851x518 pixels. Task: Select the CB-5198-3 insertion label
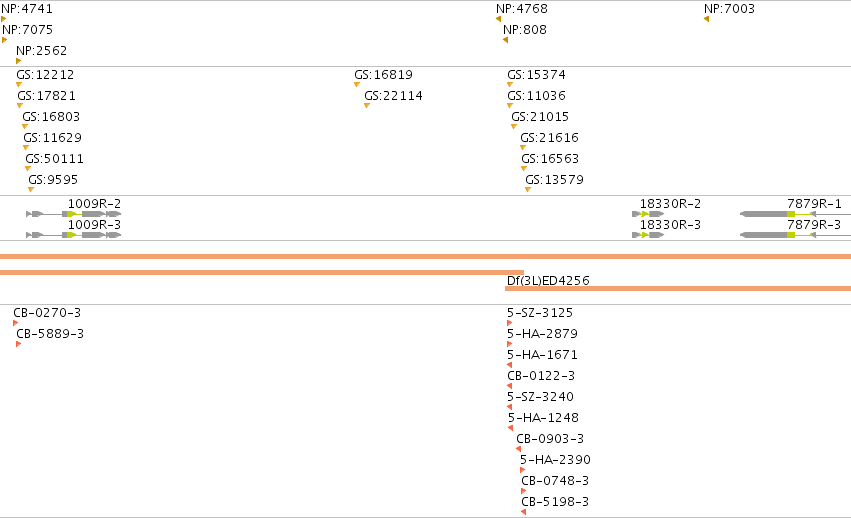(555, 502)
